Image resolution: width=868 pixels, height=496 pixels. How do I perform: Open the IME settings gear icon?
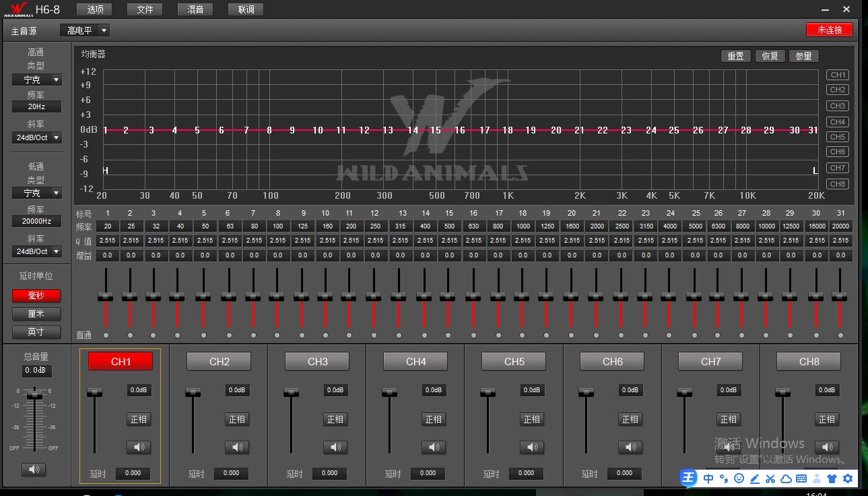[x=847, y=478]
